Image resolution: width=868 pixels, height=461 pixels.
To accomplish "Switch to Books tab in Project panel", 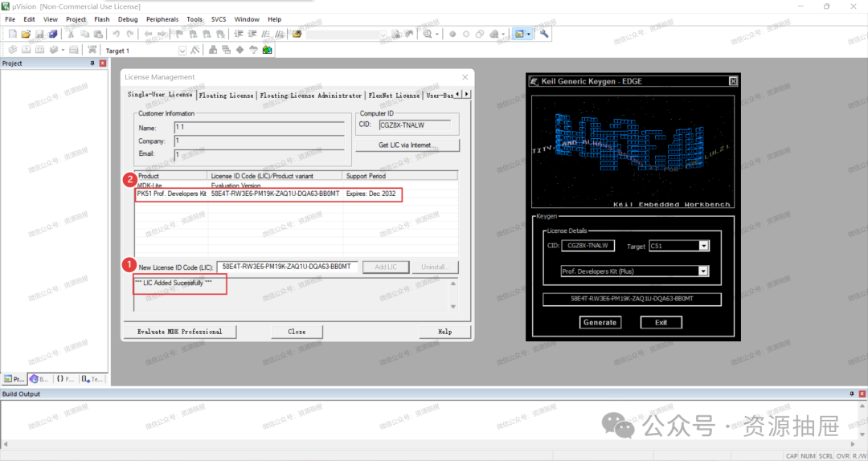I will click(x=39, y=379).
